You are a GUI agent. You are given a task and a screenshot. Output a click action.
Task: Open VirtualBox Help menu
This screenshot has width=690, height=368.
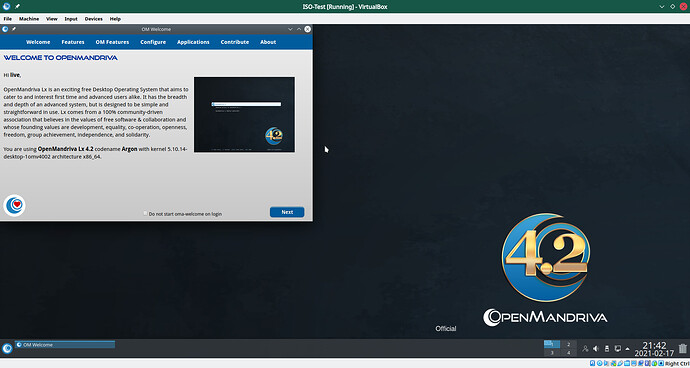tap(115, 19)
